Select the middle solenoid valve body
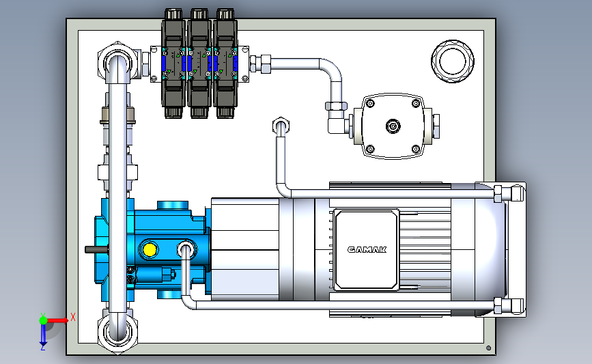This screenshot has width=592, height=364. click(x=199, y=64)
